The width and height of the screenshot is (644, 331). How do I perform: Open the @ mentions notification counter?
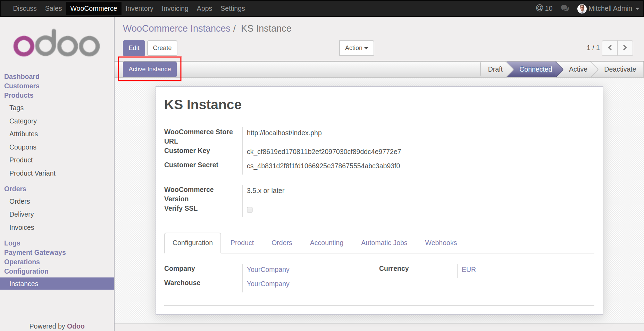tap(544, 8)
